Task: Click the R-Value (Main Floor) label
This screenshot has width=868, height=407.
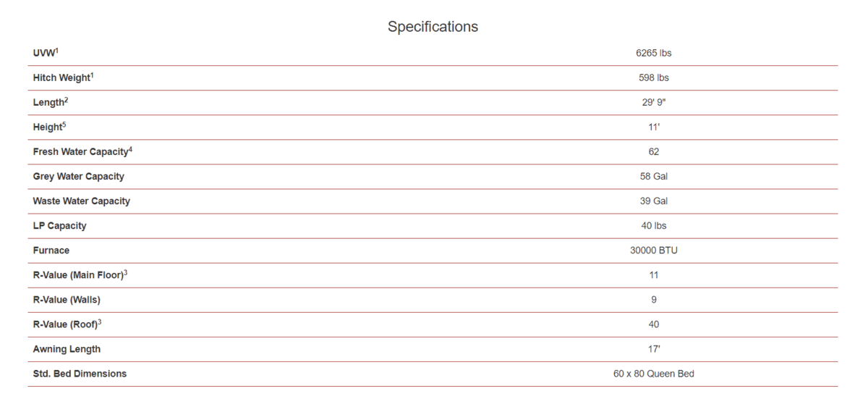Action: click(x=79, y=275)
